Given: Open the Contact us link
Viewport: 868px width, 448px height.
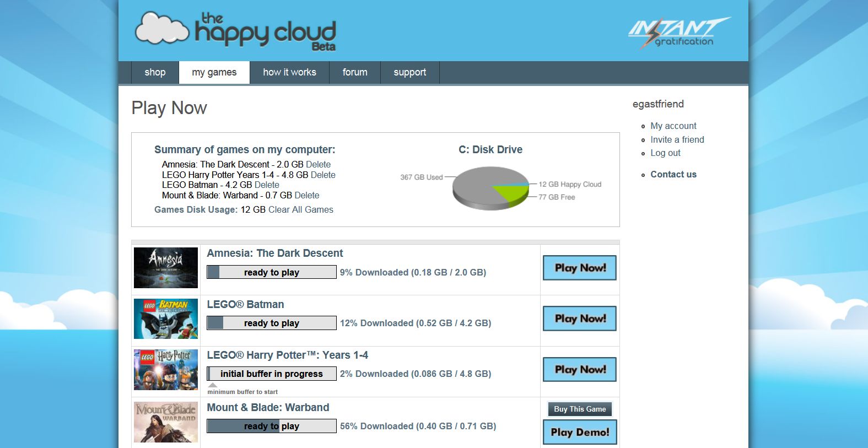Looking at the screenshot, I should coord(673,174).
